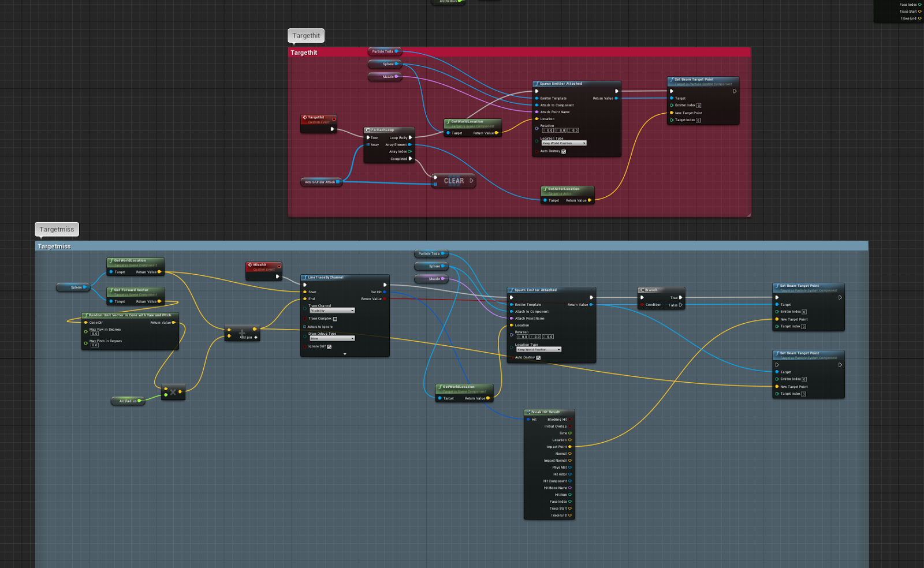Click the Targethit event's red delegate pin

tap(334, 119)
